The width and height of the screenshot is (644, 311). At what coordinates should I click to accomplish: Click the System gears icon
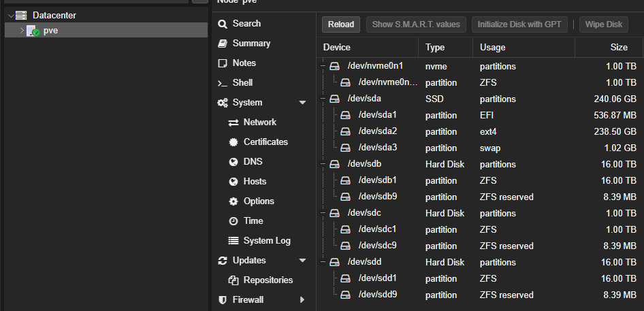coord(223,103)
